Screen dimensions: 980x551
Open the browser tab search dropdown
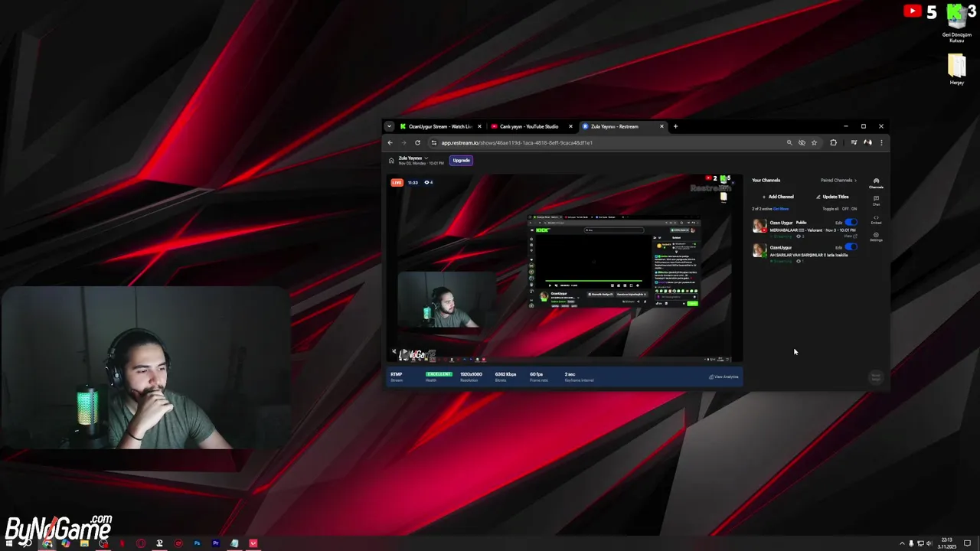389,126
